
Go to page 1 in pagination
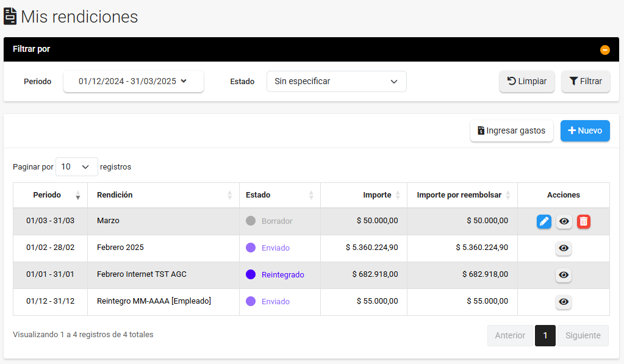tap(545, 335)
